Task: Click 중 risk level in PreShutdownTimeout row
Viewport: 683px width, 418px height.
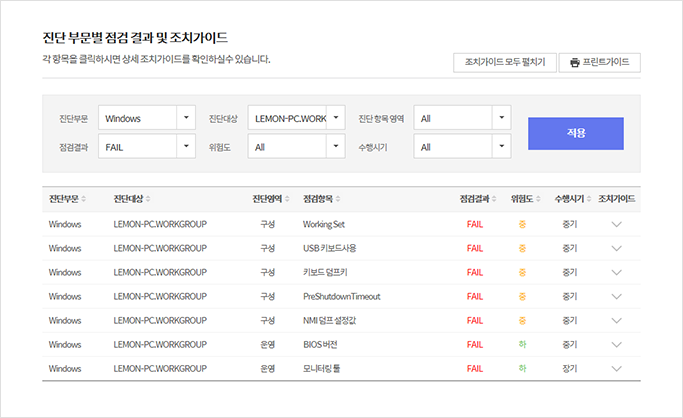Action: (522, 297)
